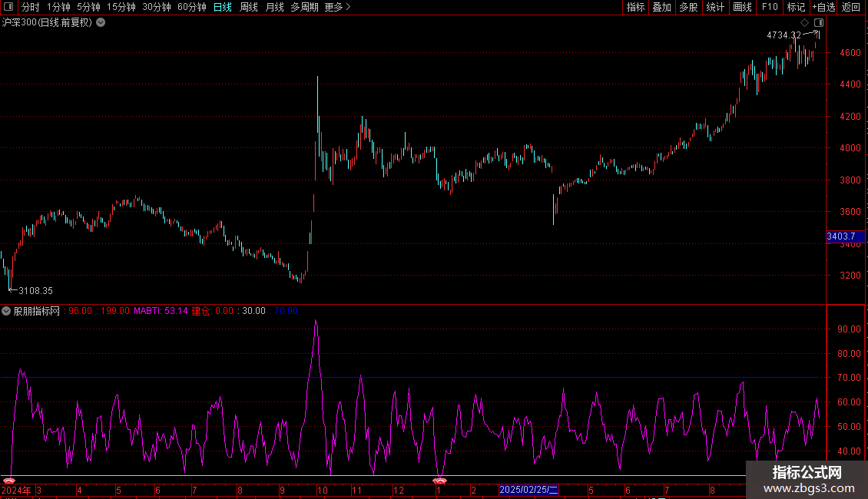Screen dimensions: 868x499
Task: Toggle the side panel icon at top-left
Action: point(8,7)
